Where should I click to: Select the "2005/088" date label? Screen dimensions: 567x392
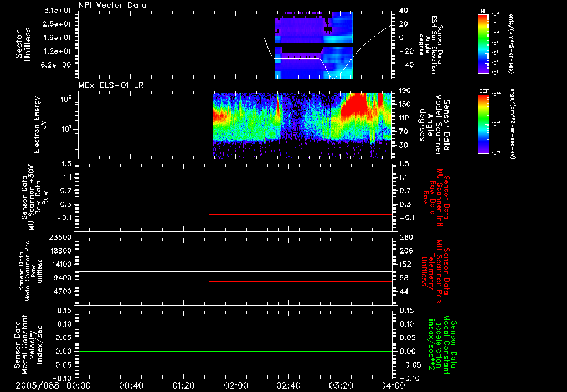pyautogui.click(x=37, y=385)
